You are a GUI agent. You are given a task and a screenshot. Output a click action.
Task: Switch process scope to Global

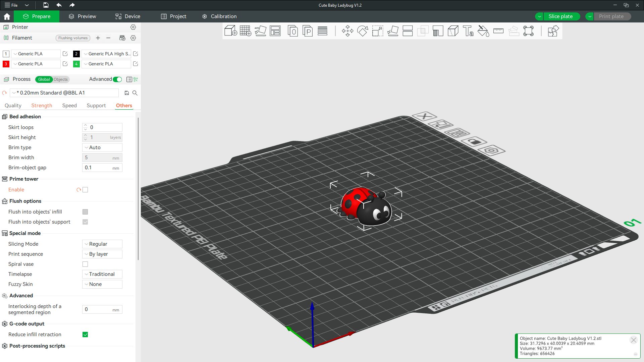point(44,79)
